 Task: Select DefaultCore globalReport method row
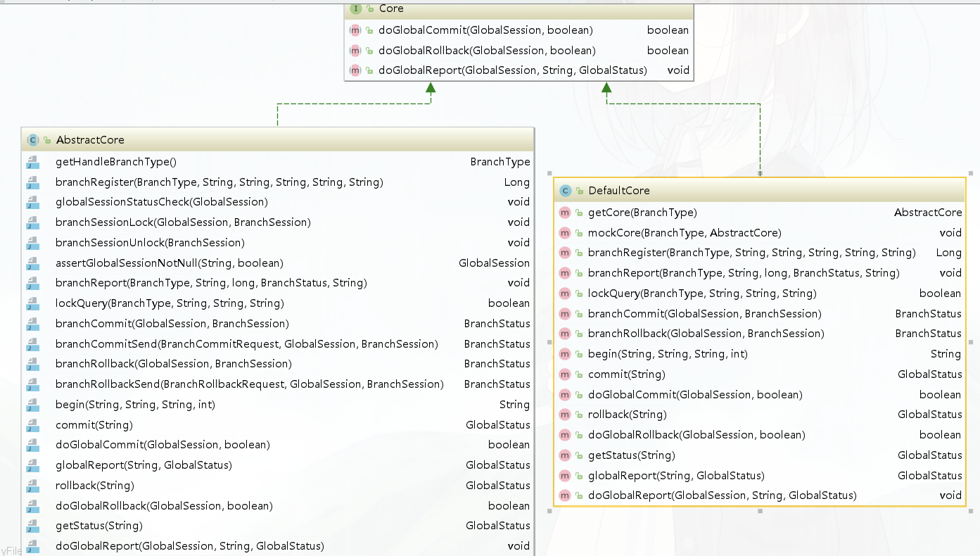click(x=760, y=476)
